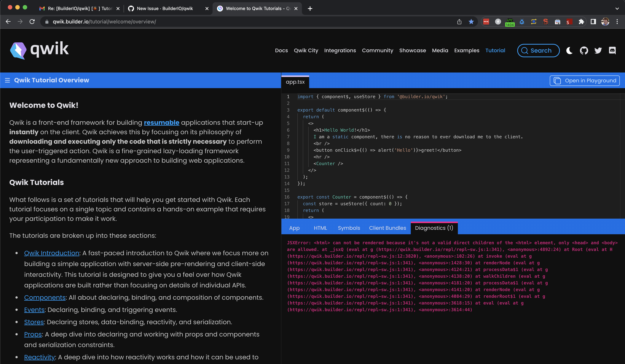
Task: Click the share page icon in address bar
Action: pos(459,22)
